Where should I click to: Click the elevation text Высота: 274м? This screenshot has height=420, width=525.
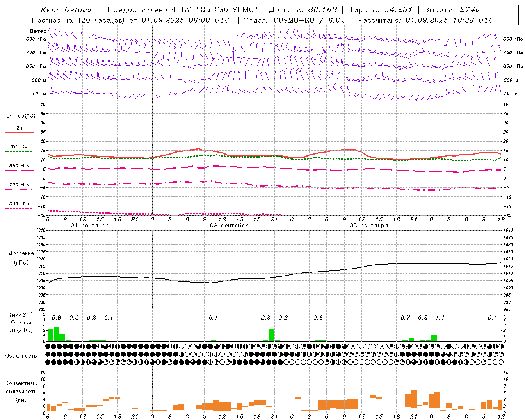pyautogui.click(x=452, y=10)
